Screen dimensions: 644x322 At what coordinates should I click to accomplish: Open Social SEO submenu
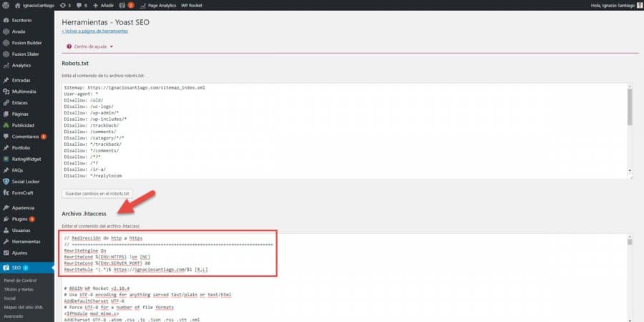tap(9, 298)
